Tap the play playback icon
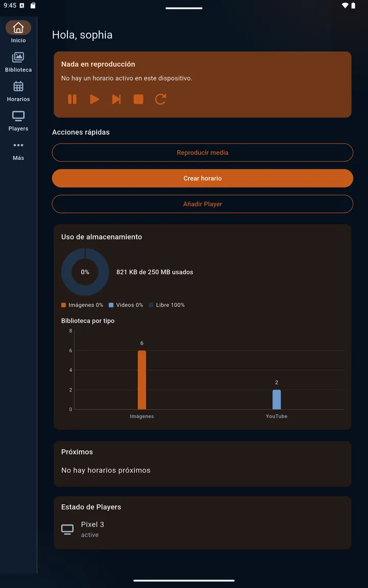368x588 pixels. point(94,100)
